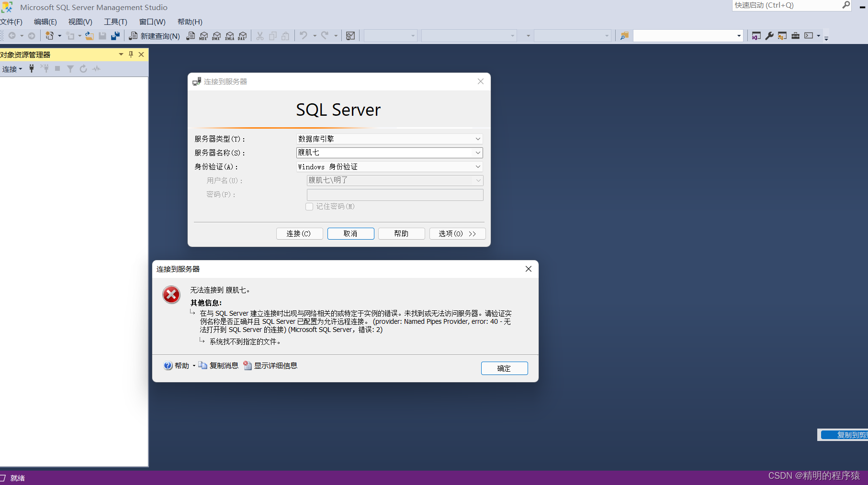Click the paste toolbar icon
This screenshot has width=868, height=485.
[285, 36]
